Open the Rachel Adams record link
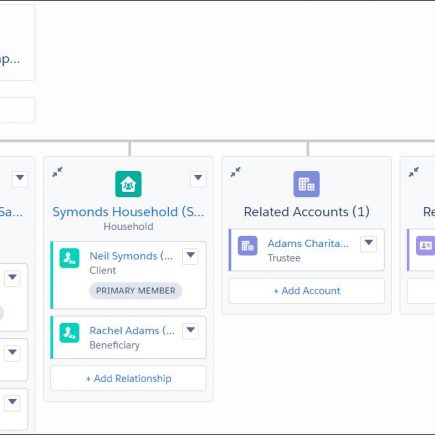Screen dimensions: 435x435 [132, 331]
